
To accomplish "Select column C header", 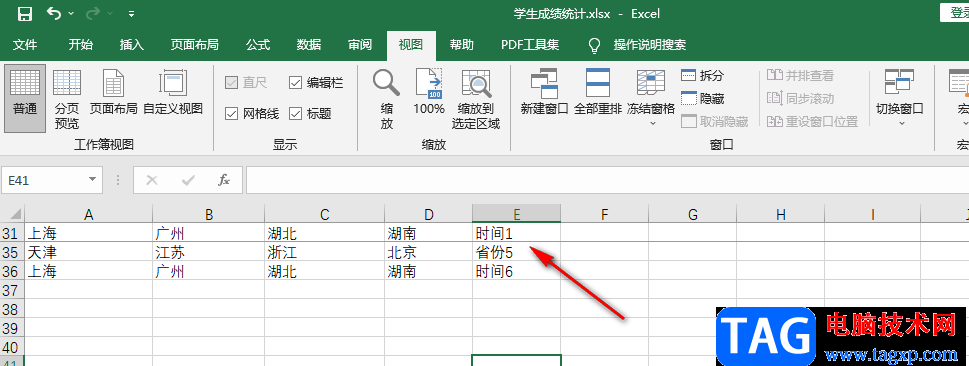I will [x=324, y=215].
